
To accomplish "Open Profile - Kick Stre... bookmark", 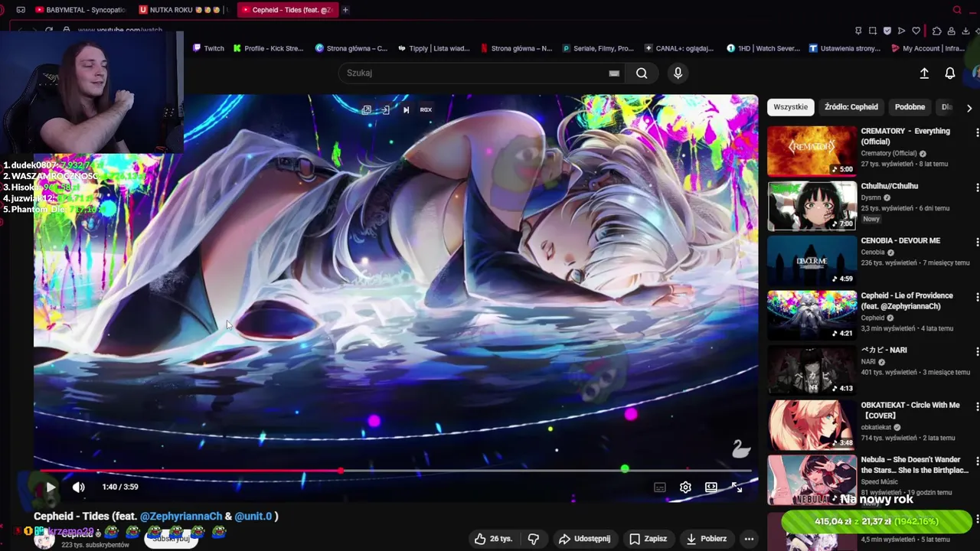I will pyautogui.click(x=269, y=48).
